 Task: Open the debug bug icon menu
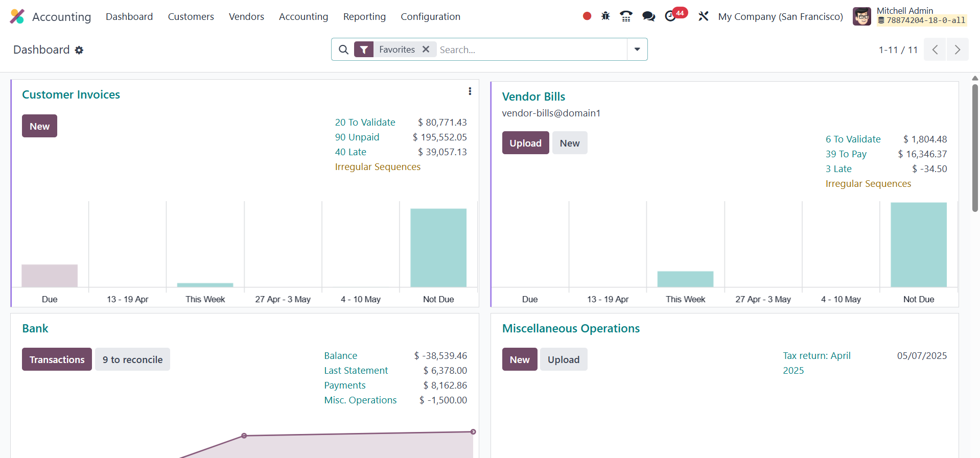point(605,16)
